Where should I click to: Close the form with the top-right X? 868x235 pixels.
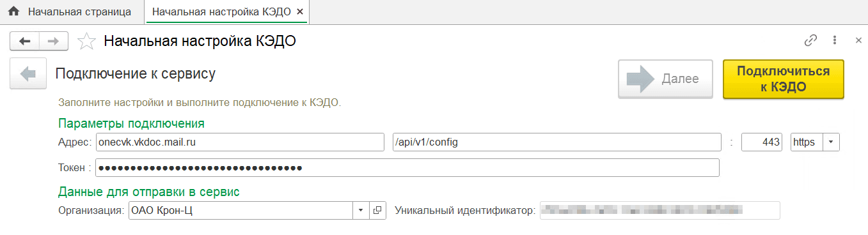click(x=859, y=40)
